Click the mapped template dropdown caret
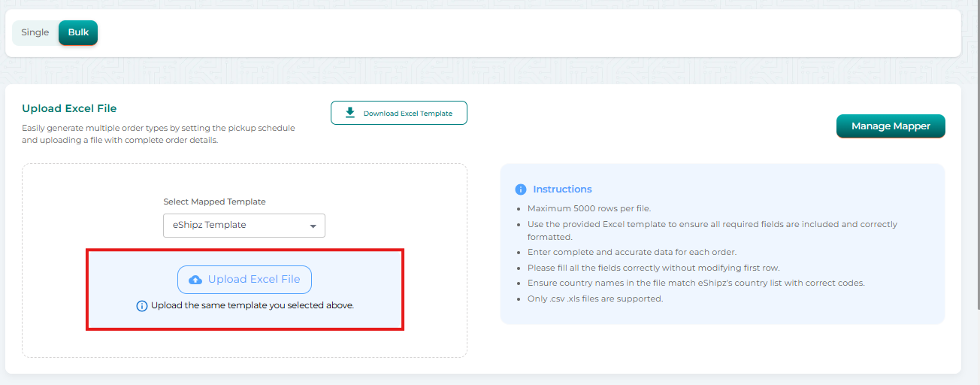 (x=313, y=226)
